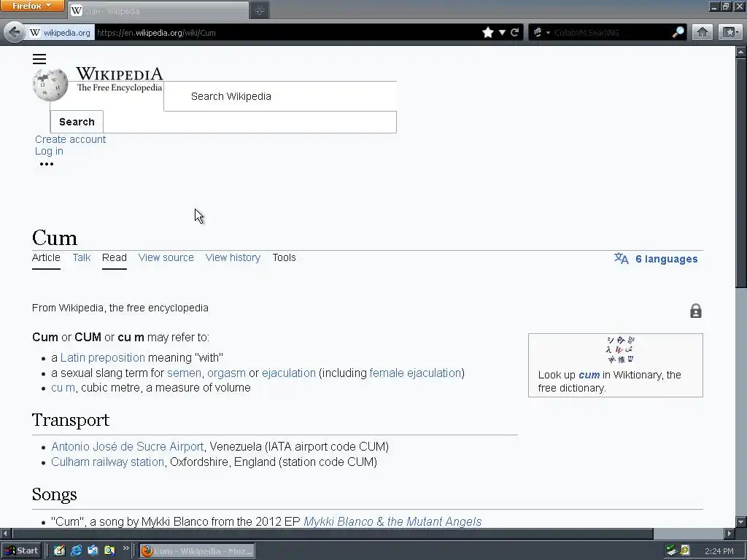This screenshot has height=560, width=747.
Task: Click the magnifying glass search icon
Action: (x=678, y=32)
